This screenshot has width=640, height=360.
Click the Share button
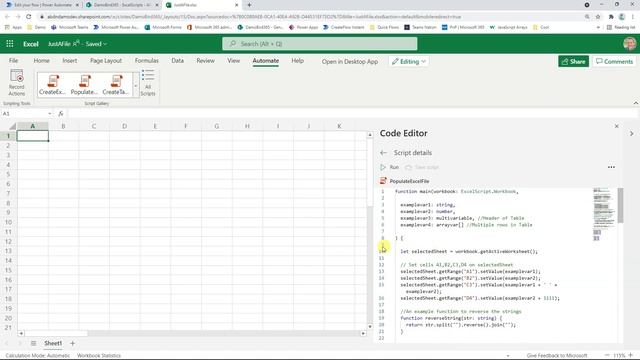tap(573, 62)
